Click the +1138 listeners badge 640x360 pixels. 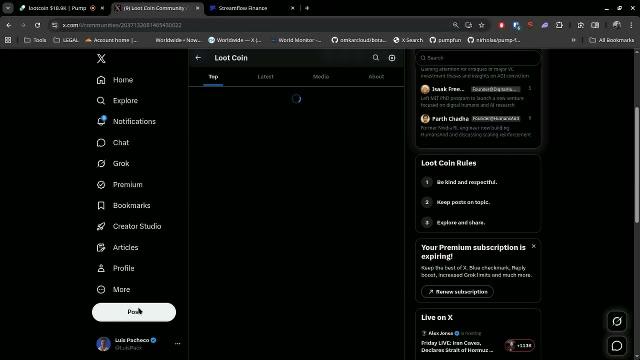(x=520, y=345)
